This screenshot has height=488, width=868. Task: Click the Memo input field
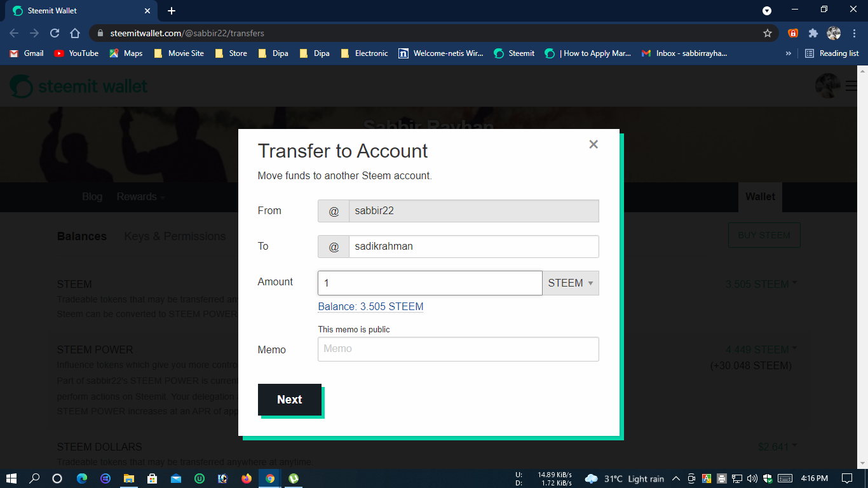click(x=458, y=349)
